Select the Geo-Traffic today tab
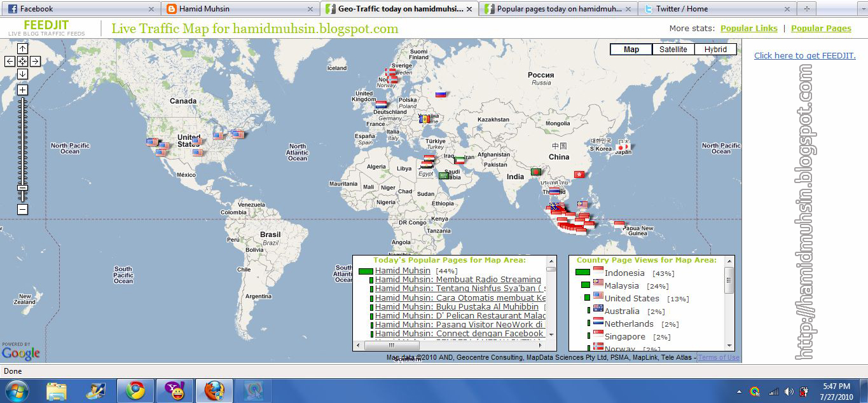The image size is (868, 403). point(399,9)
